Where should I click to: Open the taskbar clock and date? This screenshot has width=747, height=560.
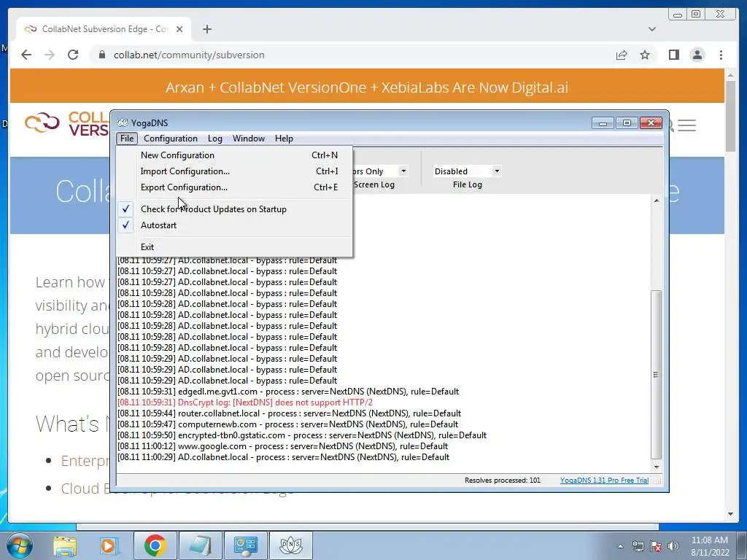[x=710, y=546]
